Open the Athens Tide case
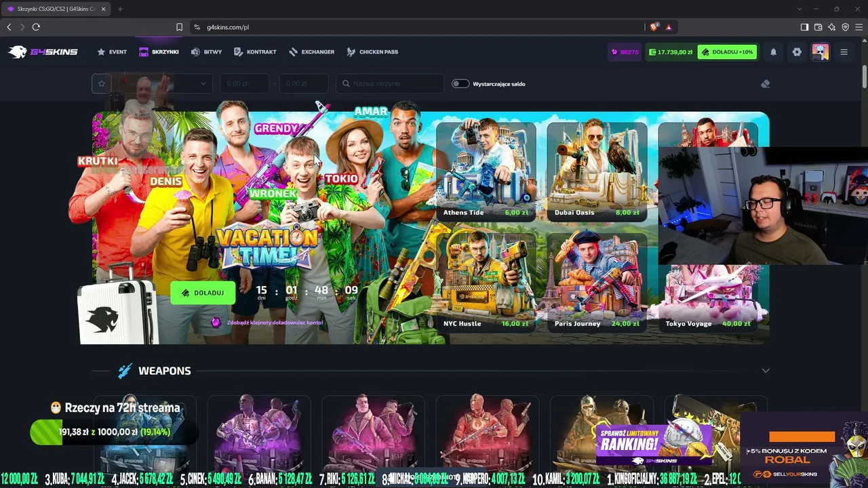868x488 pixels. (486, 172)
